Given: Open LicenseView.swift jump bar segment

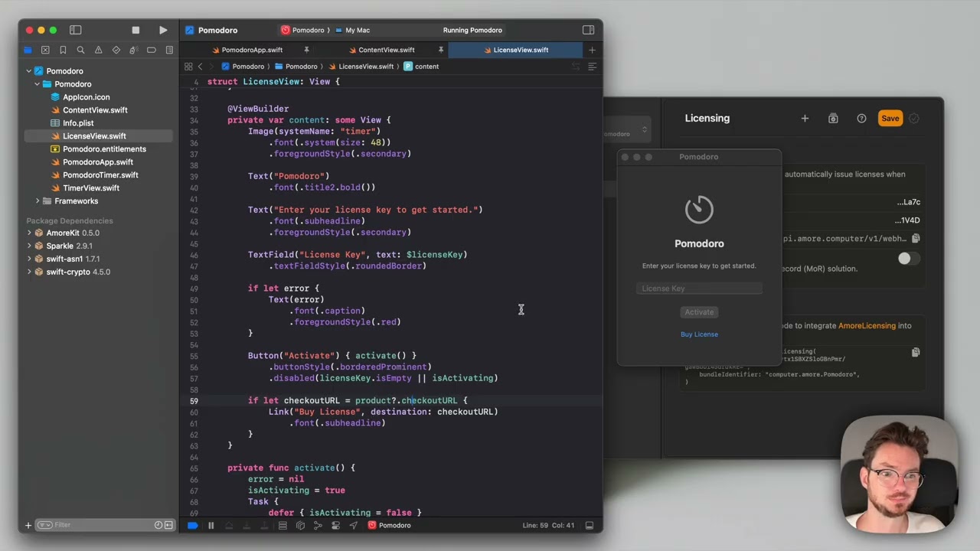Looking at the screenshot, I should point(361,67).
